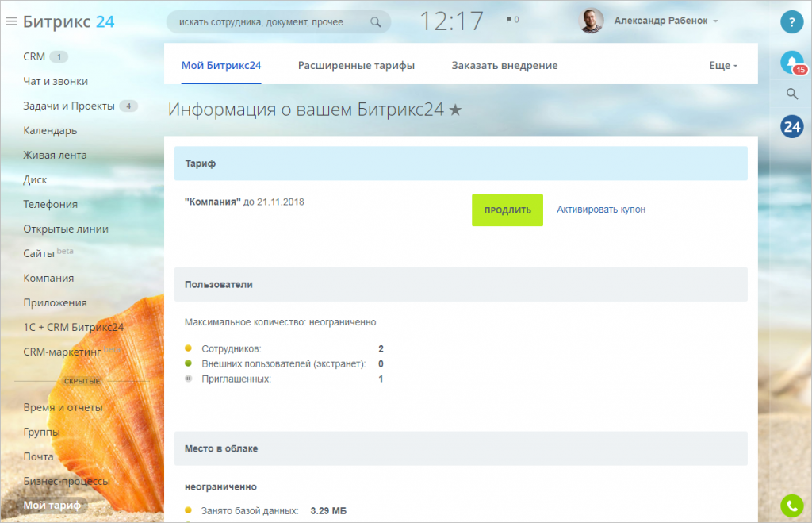
Task: Click the search magnifier in the search field
Action: [x=375, y=22]
